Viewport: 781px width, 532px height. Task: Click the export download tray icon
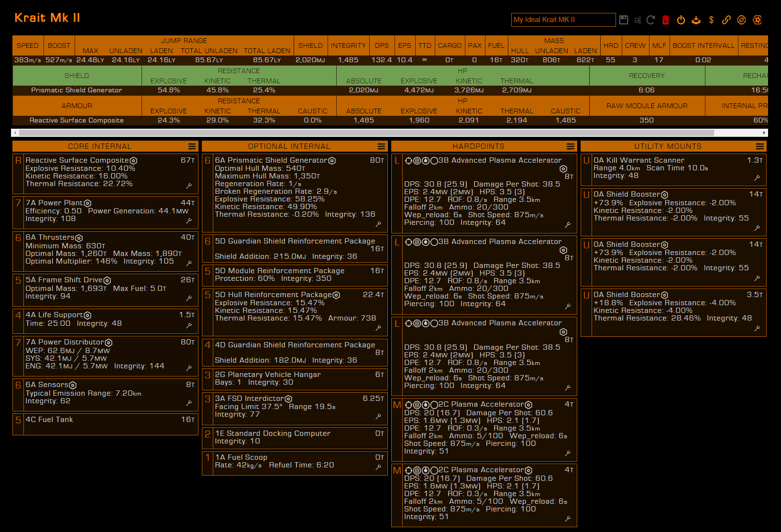pyautogui.click(x=696, y=20)
